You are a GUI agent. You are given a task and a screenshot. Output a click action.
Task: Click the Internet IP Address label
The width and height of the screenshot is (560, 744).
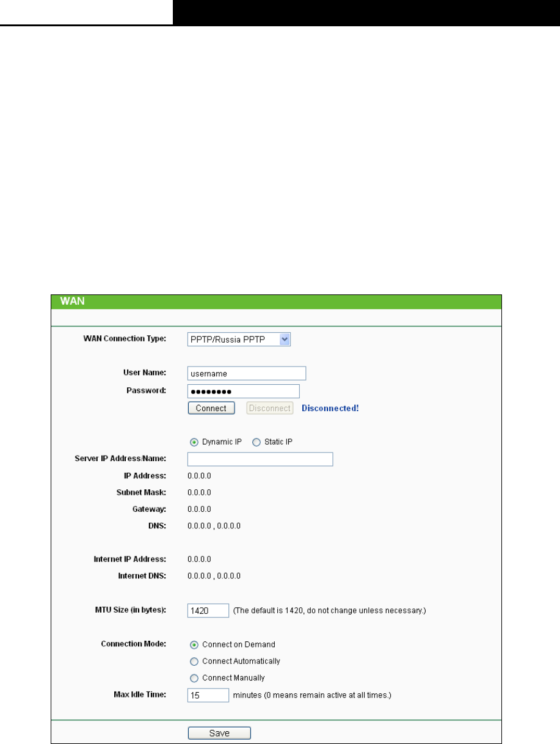click(129, 559)
